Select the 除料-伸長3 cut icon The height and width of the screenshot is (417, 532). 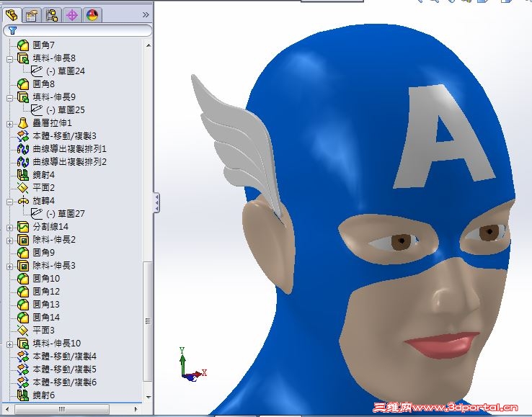pyautogui.click(x=23, y=266)
